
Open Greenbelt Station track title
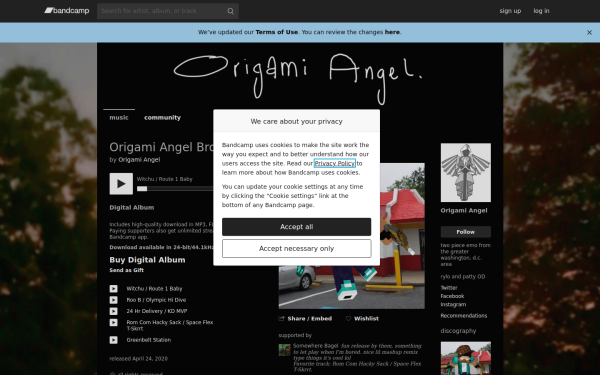149,340
